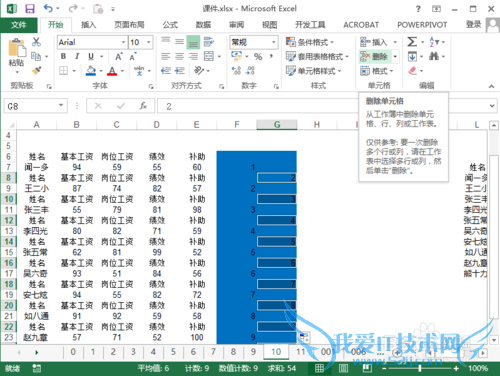Collapse the ribbon with caret
The height and width of the screenshot is (376, 500).
point(491,86)
